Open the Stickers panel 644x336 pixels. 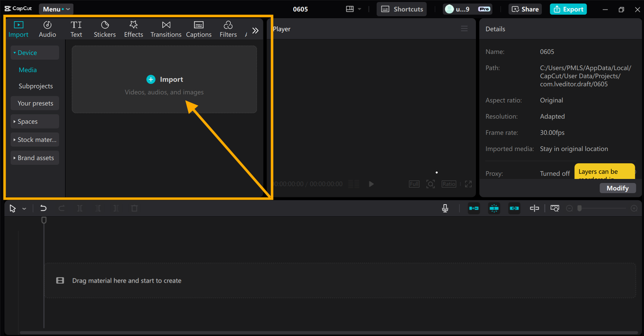105,28
